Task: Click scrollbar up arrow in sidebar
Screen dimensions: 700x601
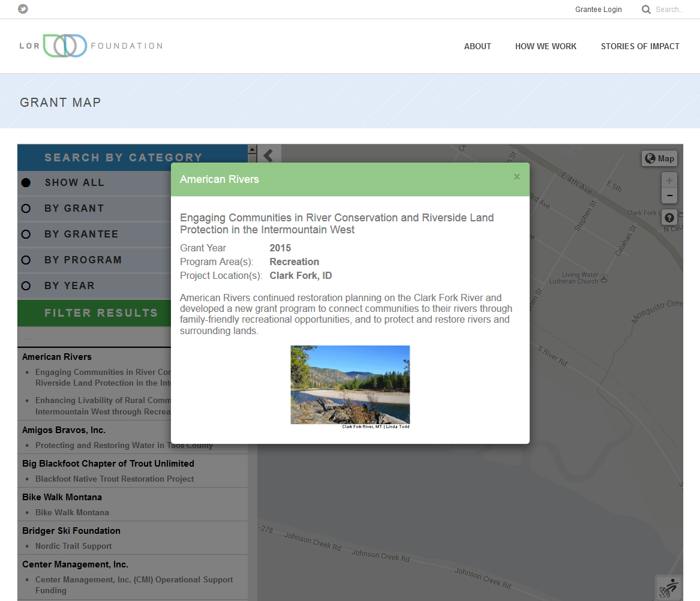Action: (x=253, y=149)
